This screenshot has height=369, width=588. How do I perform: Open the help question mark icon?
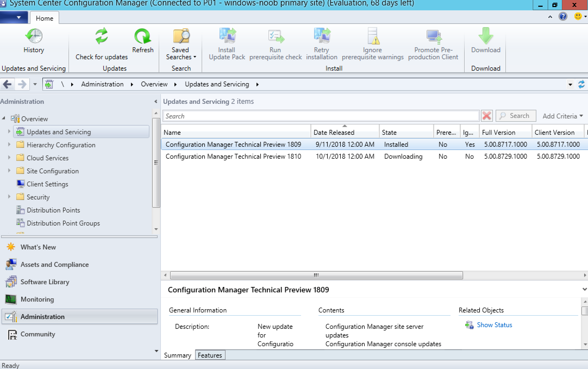pyautogui.click(x=563, y=17)
